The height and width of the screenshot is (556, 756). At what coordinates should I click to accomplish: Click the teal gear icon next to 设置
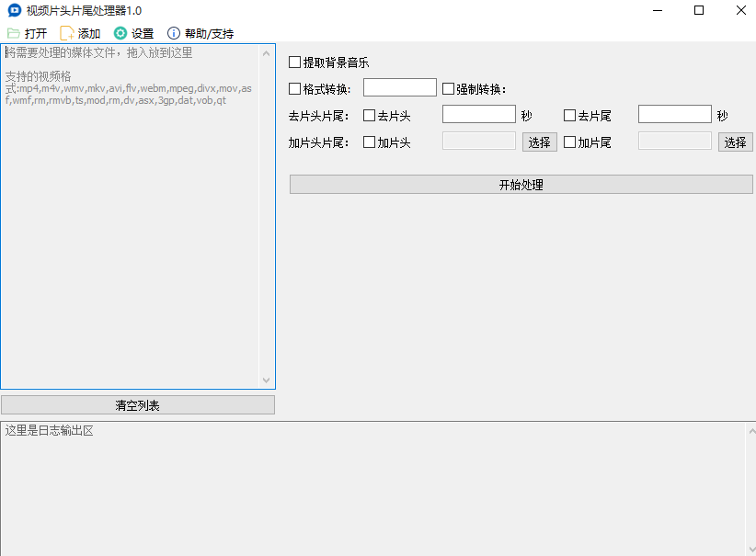[x=120, y=33]
